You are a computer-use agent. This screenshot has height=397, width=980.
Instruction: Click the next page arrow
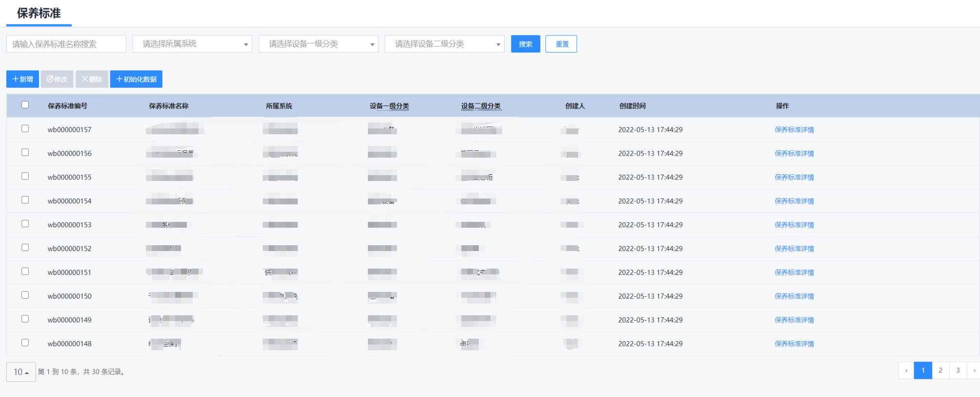[974, 371]
